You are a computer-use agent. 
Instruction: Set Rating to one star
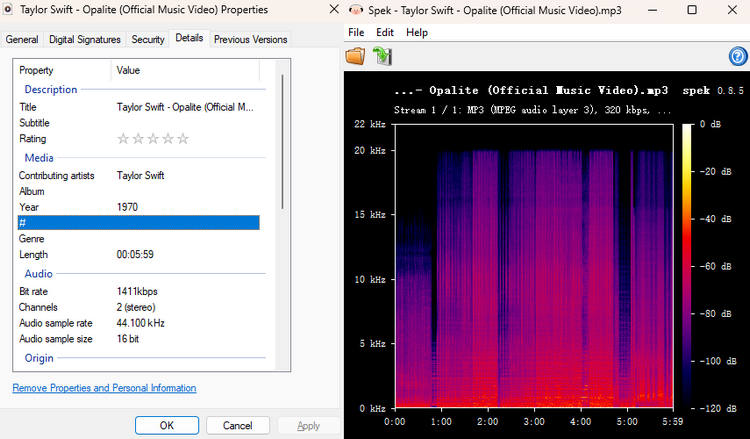pos(123,139)
